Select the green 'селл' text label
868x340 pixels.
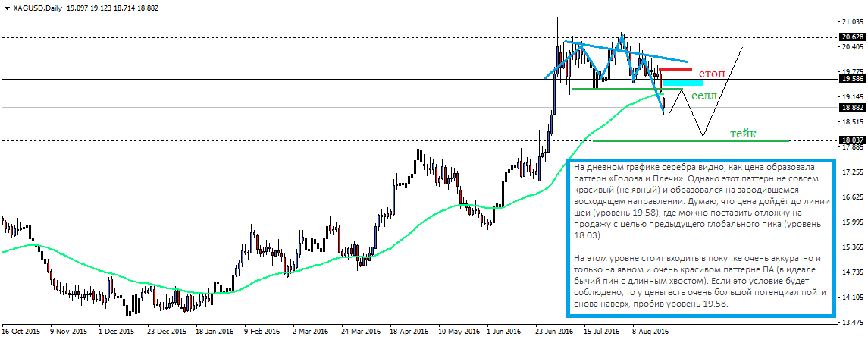705,96
